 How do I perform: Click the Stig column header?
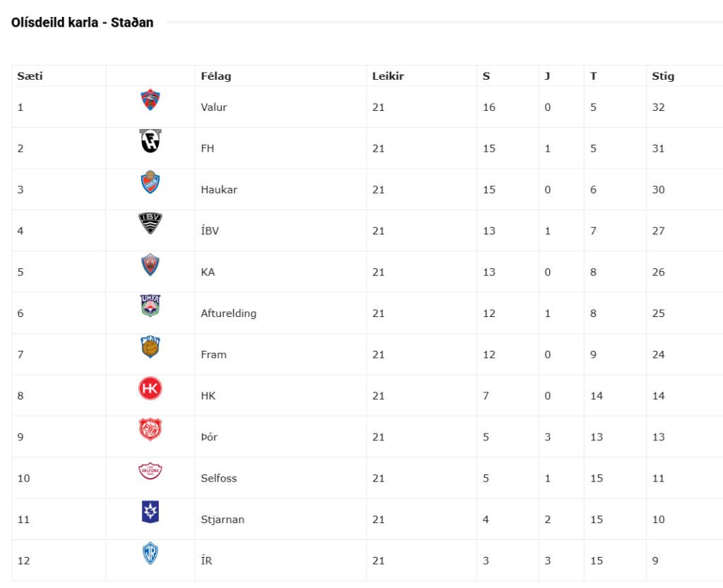point(662,76)
